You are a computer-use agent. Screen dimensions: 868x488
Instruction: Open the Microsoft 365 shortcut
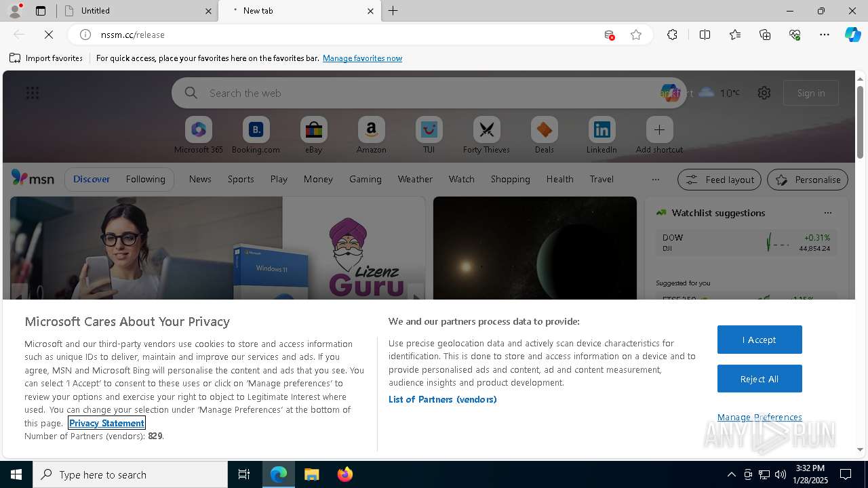point(198,136)
